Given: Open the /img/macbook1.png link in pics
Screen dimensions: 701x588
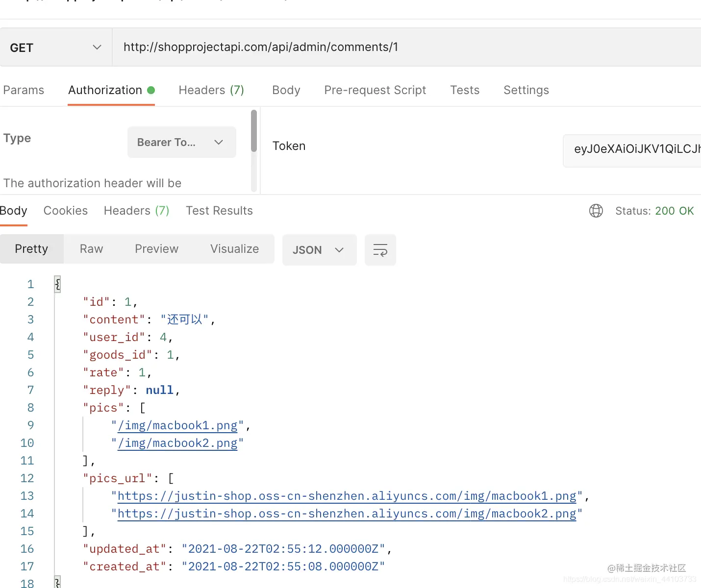Looking at the screenshot, I should pos(177,425).
